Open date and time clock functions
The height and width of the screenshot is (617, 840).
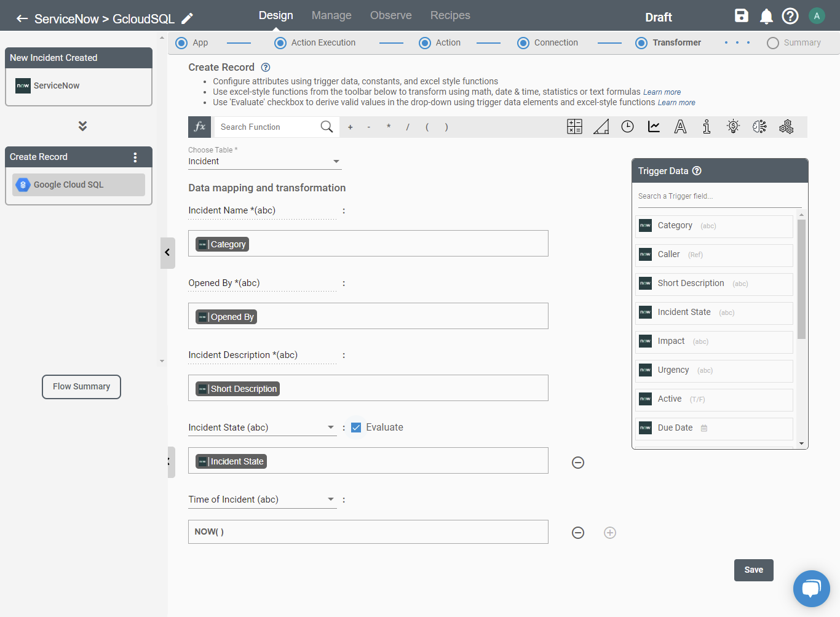627,127
